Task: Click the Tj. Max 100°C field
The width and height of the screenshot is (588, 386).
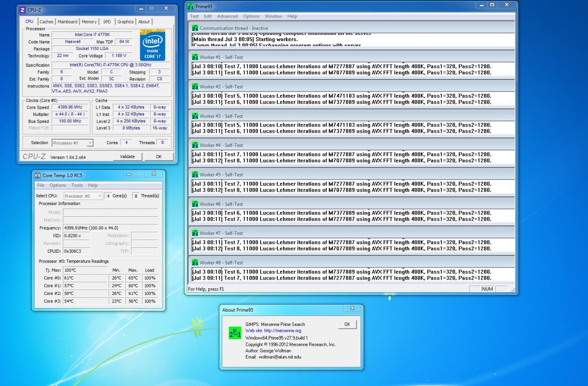Action: 85,270
